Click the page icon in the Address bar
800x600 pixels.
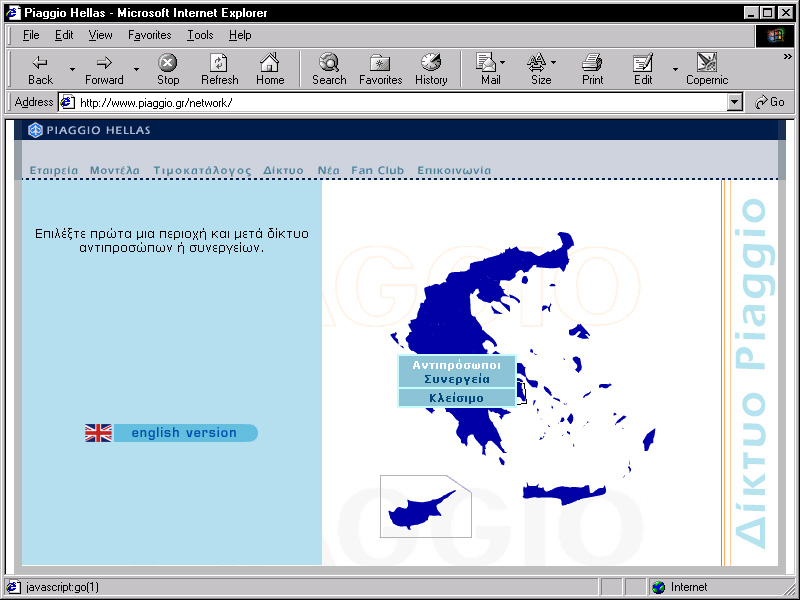pos(67,103)
